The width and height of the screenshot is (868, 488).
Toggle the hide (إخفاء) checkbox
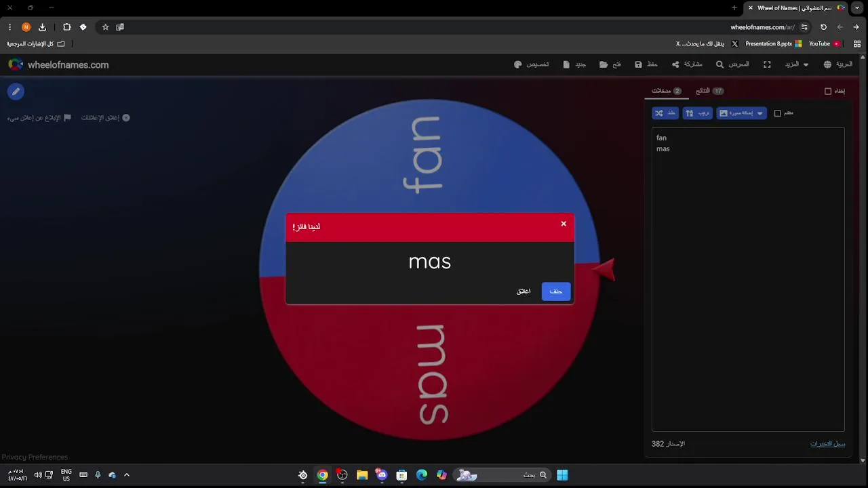[828, 91]
